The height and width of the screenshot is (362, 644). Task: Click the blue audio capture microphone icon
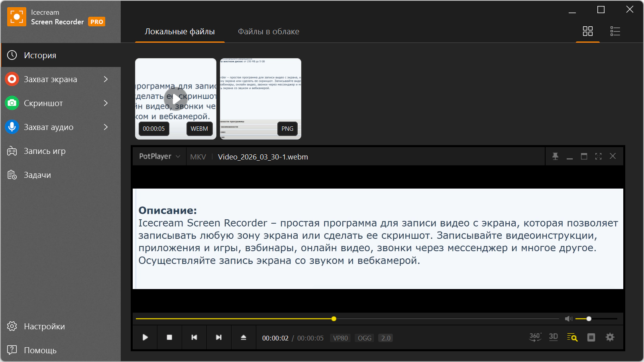12,127
